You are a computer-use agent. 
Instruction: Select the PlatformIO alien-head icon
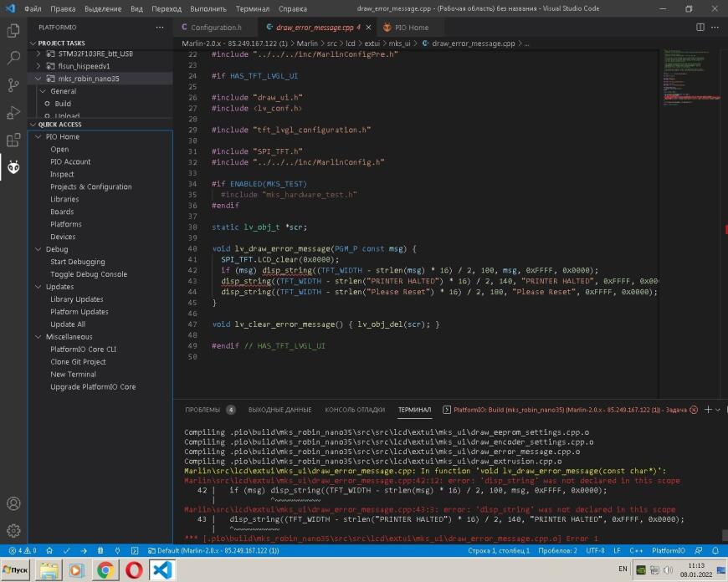[x=13, y=167]
